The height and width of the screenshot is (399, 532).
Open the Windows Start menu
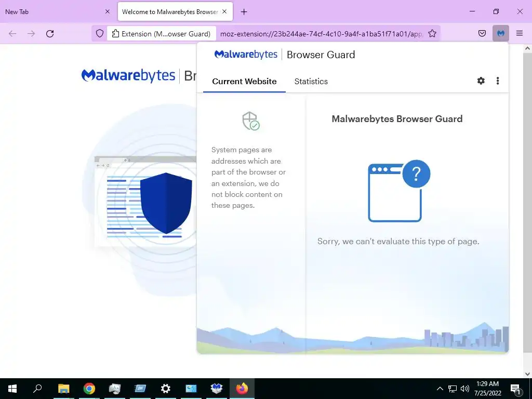pyautogui.click(x=12, y=389)
